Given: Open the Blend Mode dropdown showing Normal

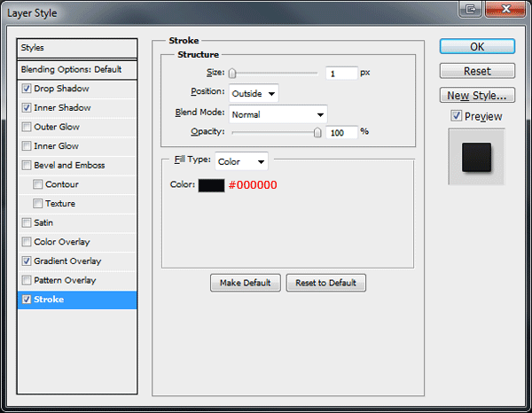Looking at the screenshot, I should coord(278,114).
